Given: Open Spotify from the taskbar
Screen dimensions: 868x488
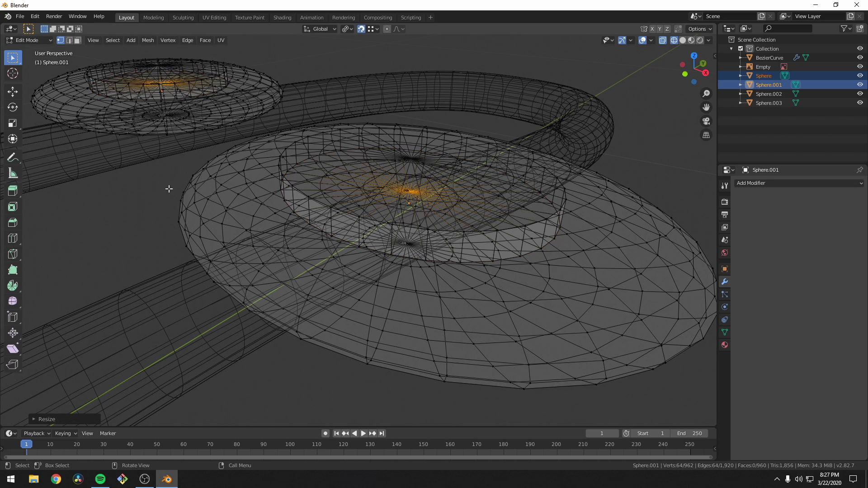Looking at the screenshot, I should click(100, 479).
